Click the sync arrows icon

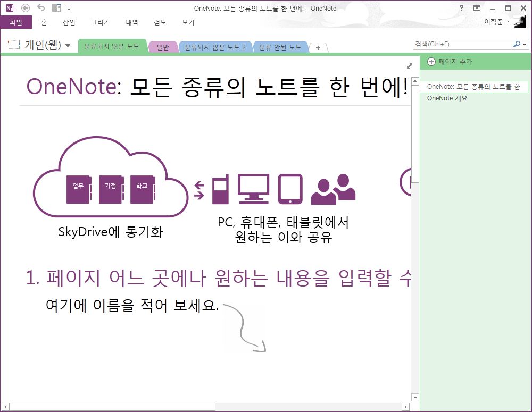click(x=199, y=190)
